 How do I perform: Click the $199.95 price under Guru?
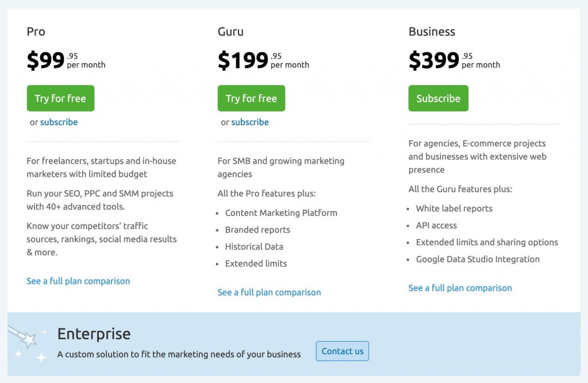[241, 59]
